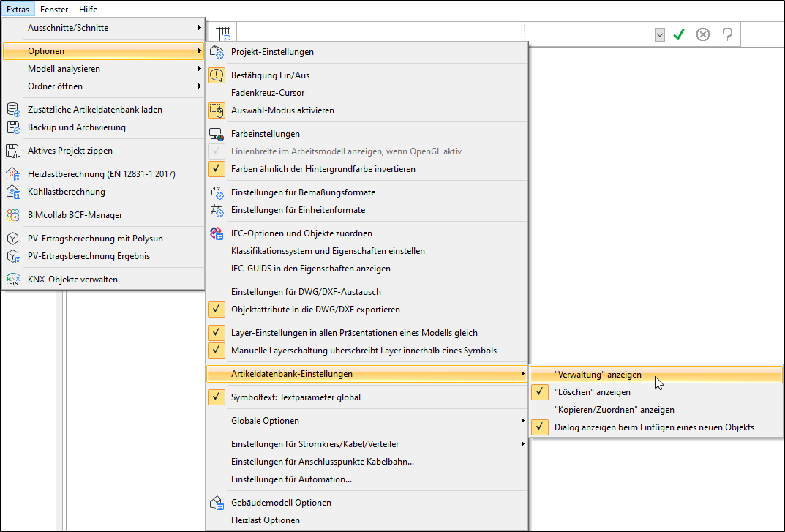The height and width of the screenshot is (532, 785).
Task: Click the green checkmark confirm icon
Action: point(679,34)
